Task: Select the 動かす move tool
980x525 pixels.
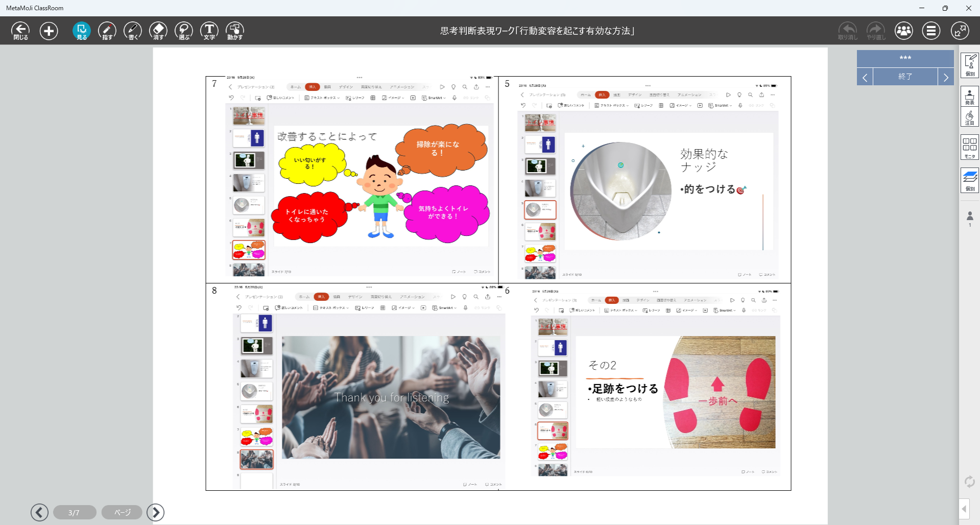Action: click(235, 31)
